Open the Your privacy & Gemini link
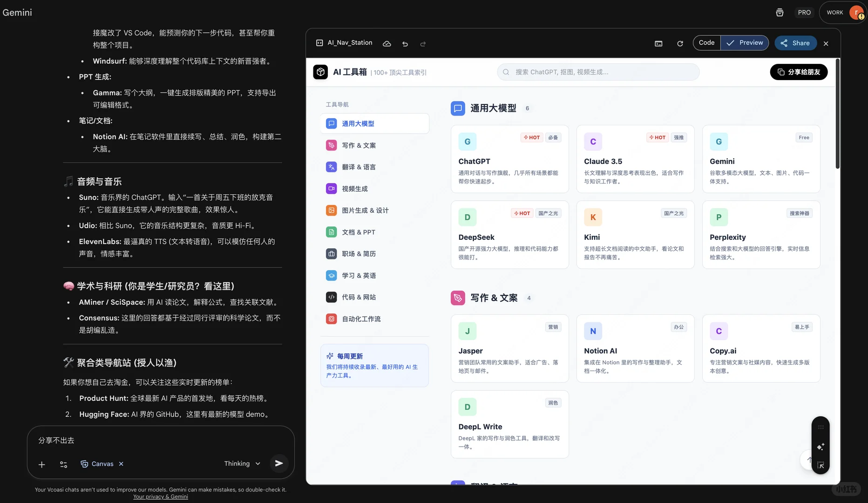868x503 pixels. (x=160, y=496)
